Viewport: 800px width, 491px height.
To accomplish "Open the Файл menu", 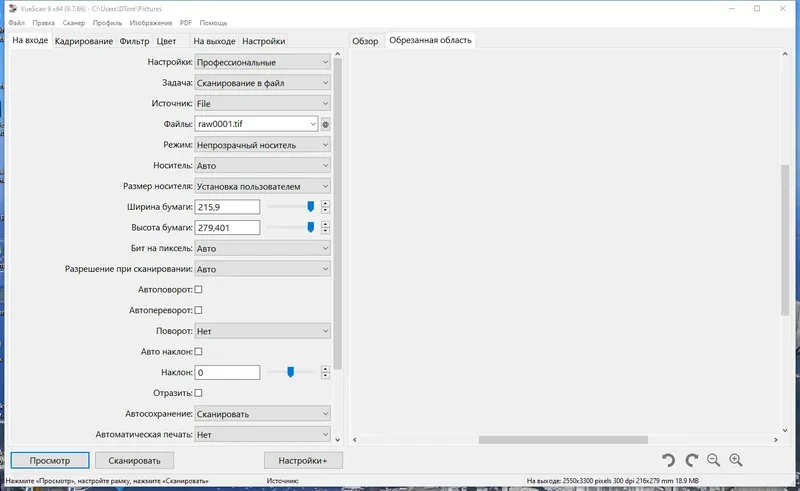I will pyautogui.click(x=16, y=23).
